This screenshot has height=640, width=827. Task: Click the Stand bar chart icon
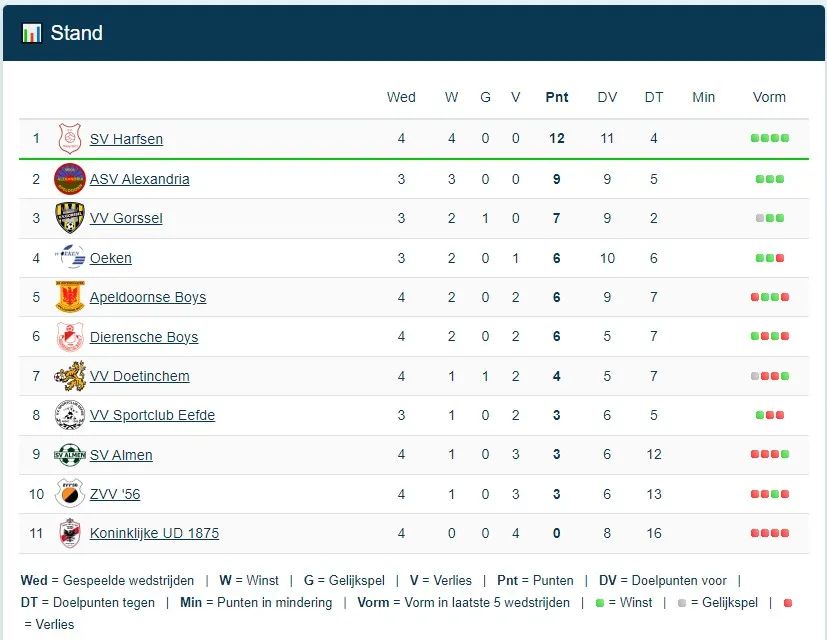pyautogui.click(x=32, y=33)
